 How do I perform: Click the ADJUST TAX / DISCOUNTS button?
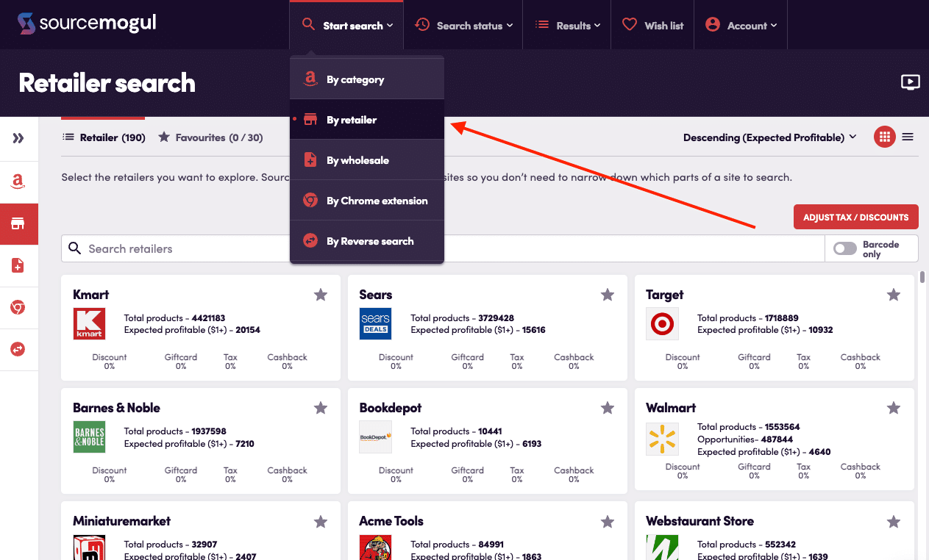855,218
